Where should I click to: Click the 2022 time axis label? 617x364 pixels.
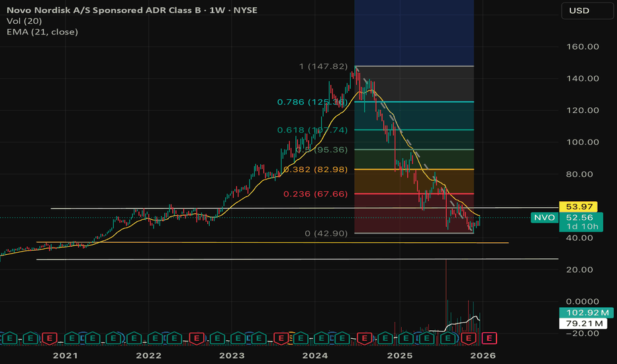point(149,356)
